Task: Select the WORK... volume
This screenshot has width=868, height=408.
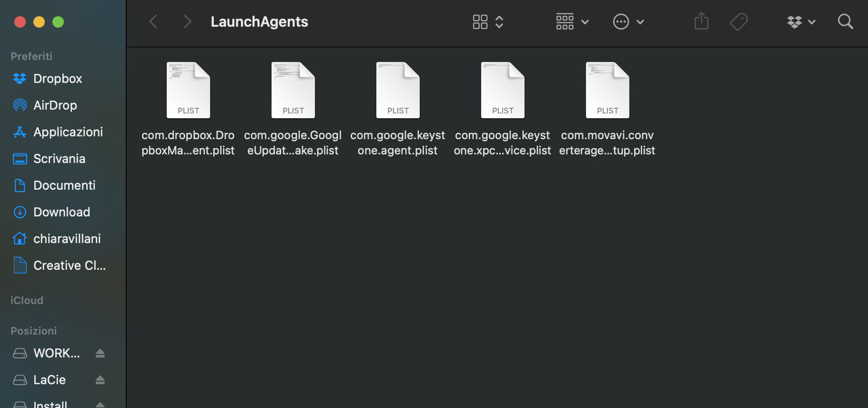Action: (x=57, y=353)
